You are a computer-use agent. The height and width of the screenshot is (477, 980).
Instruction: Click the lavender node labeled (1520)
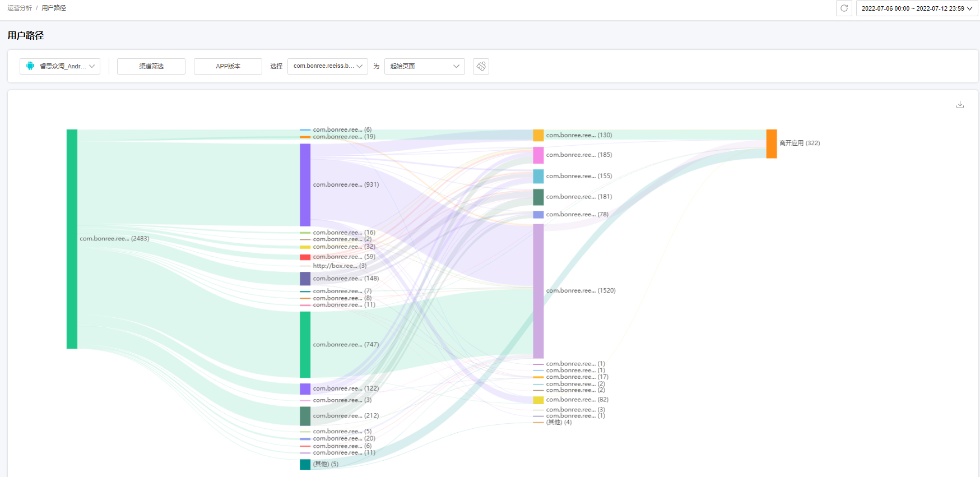[x=538, y=291]
